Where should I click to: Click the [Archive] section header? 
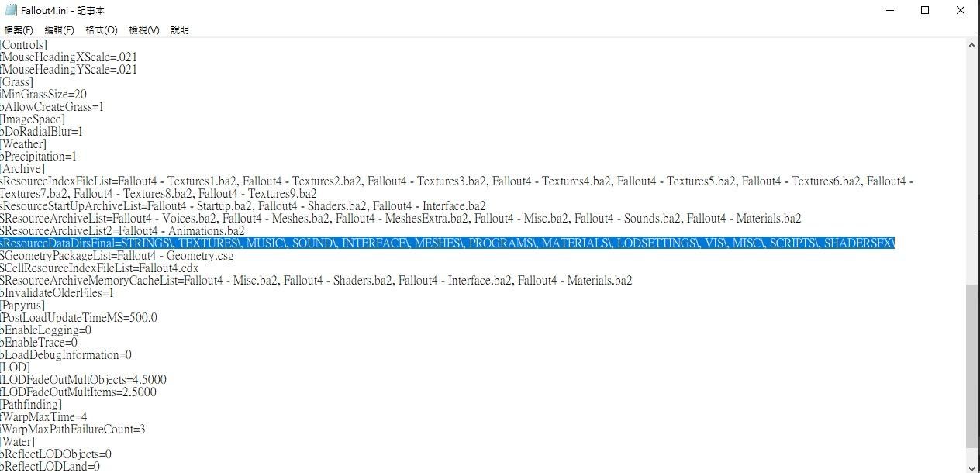[22, 169]
